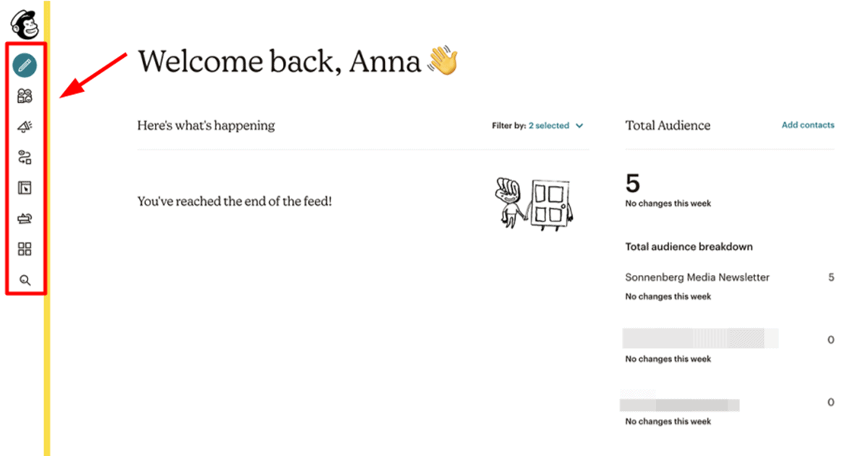Click the first blurred audience name
The image size is (868, 456).
point(702,339)
